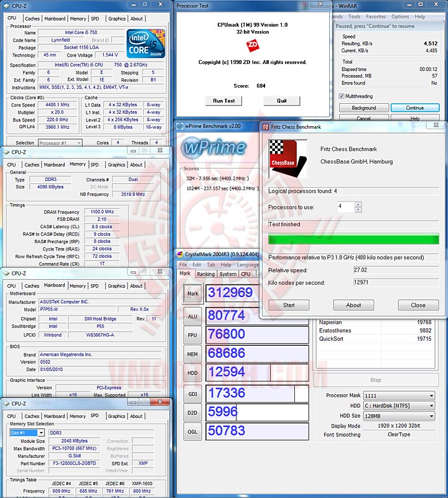Click the wPrime logo in wPrime Benchmark
The height and width of the screenshot is (498, 448).
coord(215,147)
